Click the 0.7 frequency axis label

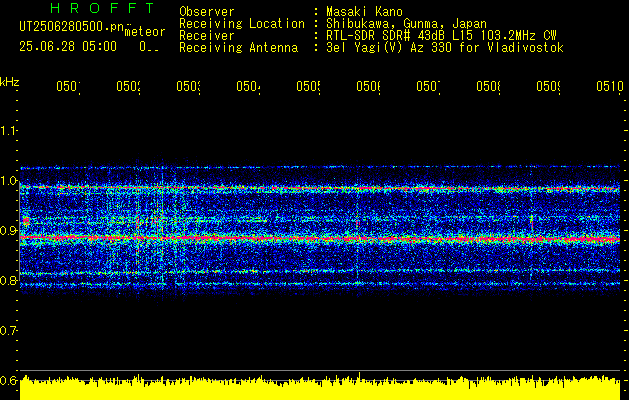tap(8, 331)
